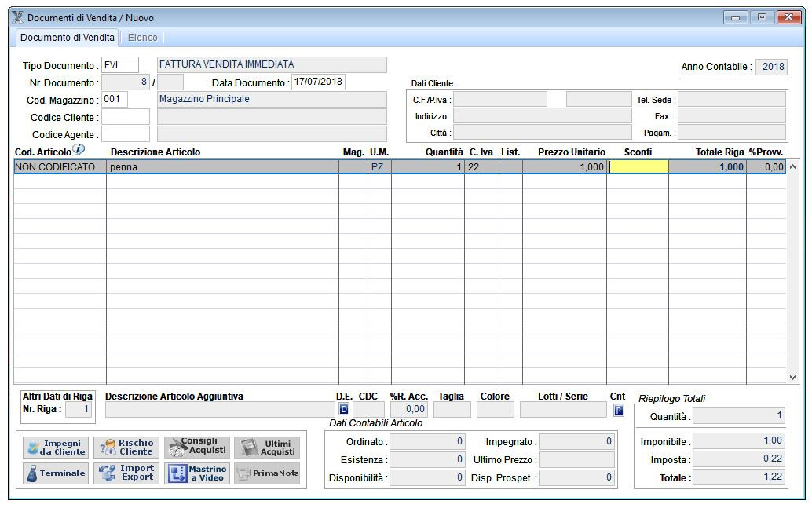Screen dimensions: 812x508
Task: Click the Nr. Documento number field
Action: click(126, 82)
